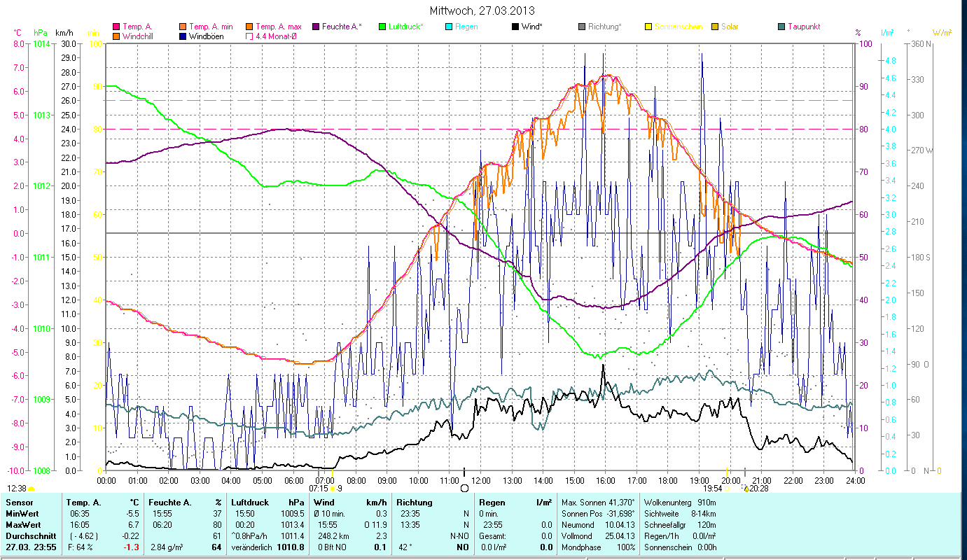Screen dimensions: 967x560
Task: Click the Temp. A. max legend label
Action: (279, 27)
